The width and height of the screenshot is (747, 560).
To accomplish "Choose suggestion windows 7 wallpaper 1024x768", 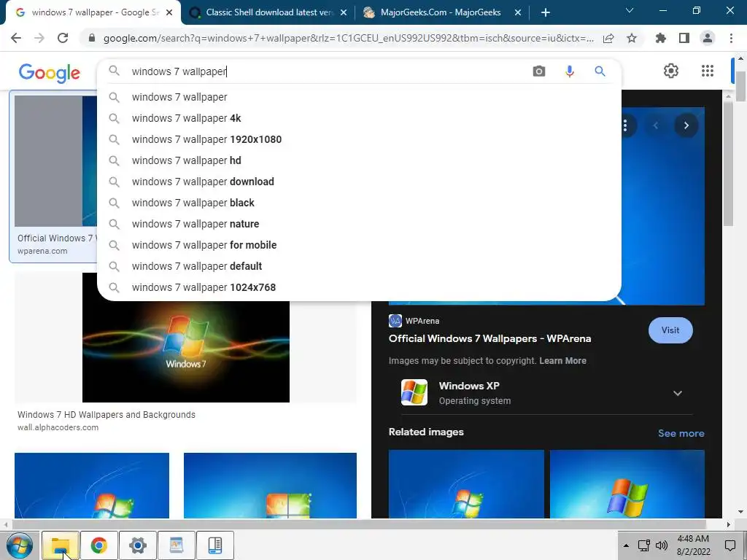I will tap(359, 287).
